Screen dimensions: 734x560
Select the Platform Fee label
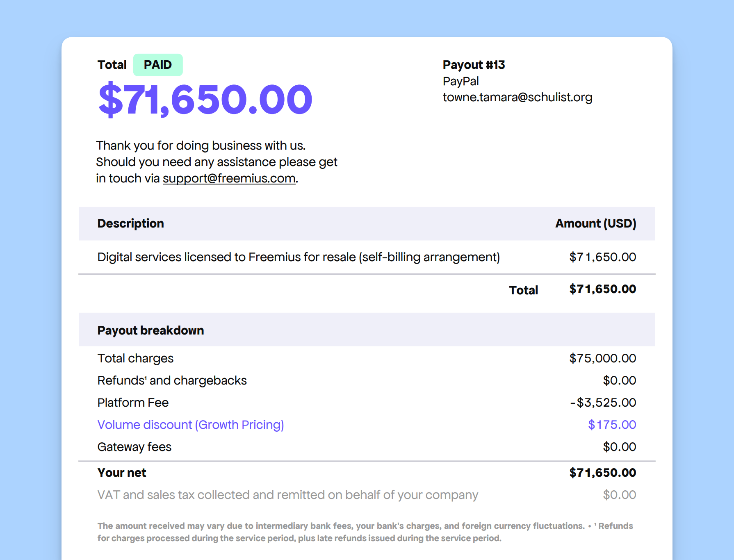click(133, 403)
